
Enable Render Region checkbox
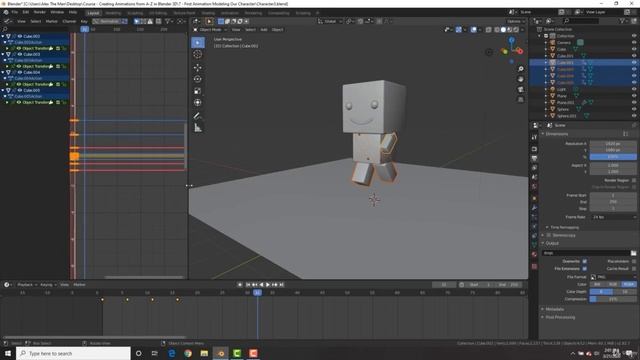(634, 180)
